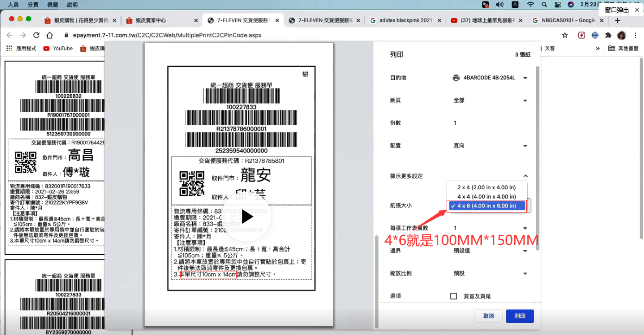Switch to the 蝦皮賣家中心 tab
This screenshot has width=644, height=335.
[161, 20]
